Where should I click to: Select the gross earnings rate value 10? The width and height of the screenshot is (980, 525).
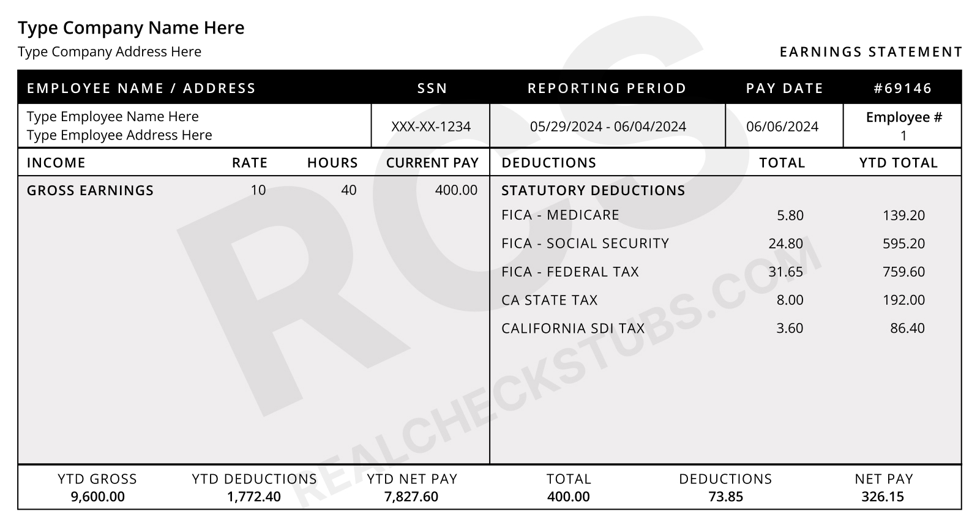[258, 190]
